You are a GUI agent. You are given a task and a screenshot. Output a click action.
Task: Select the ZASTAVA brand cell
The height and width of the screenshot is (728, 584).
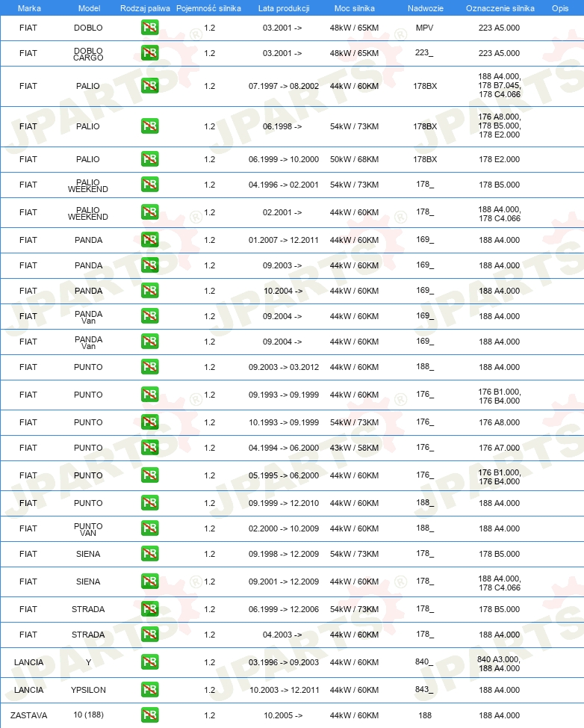[29, 715]
